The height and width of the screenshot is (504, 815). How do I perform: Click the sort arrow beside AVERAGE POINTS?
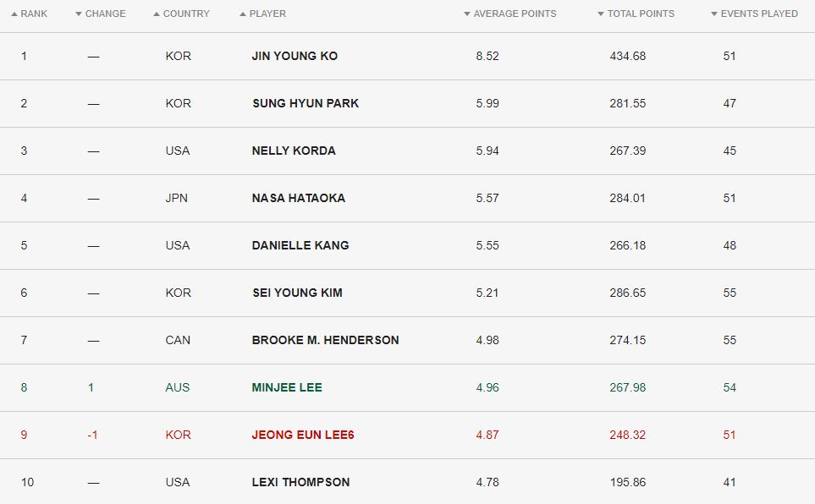(x=467, y=14)
